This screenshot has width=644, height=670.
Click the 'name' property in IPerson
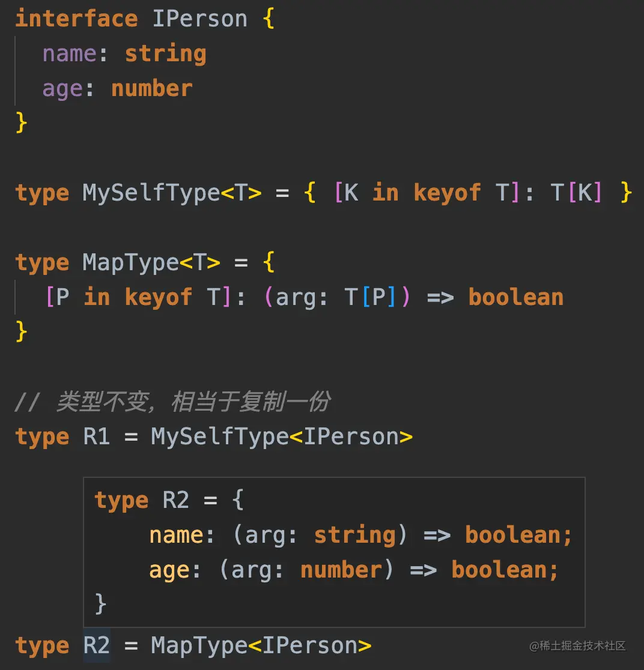click(x=70, y=53)
